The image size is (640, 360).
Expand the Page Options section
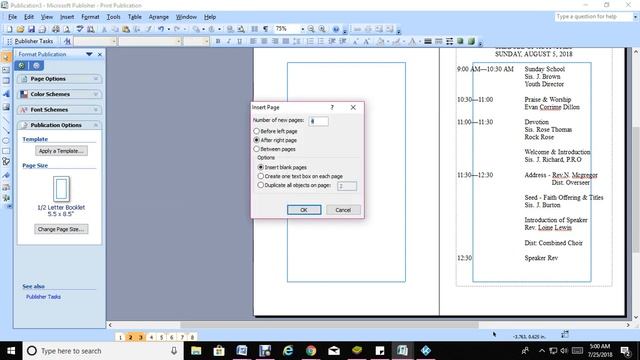click(x=59, y=79)
